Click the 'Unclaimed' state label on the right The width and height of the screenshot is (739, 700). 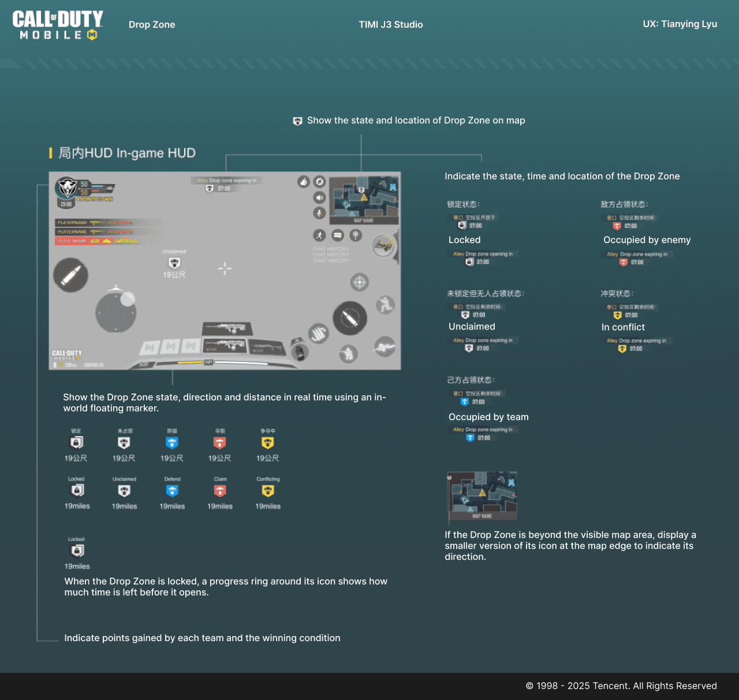tap(472, 327)
